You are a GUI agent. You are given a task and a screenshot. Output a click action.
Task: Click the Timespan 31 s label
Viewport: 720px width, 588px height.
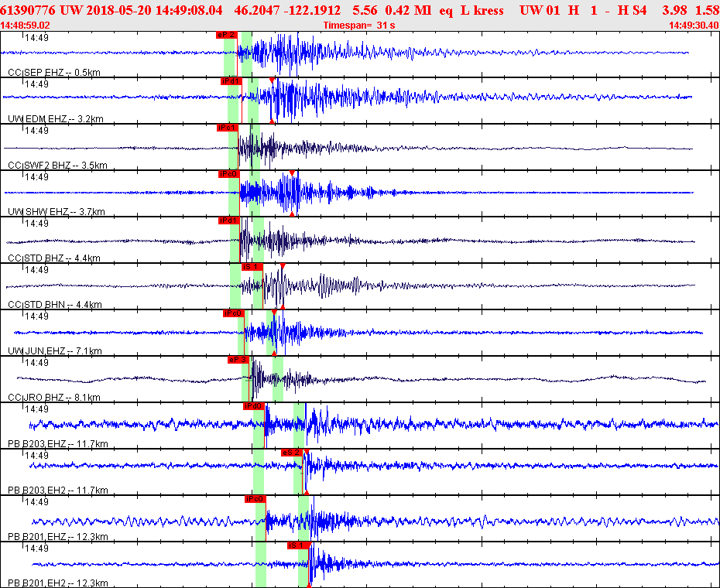(359, 26)
